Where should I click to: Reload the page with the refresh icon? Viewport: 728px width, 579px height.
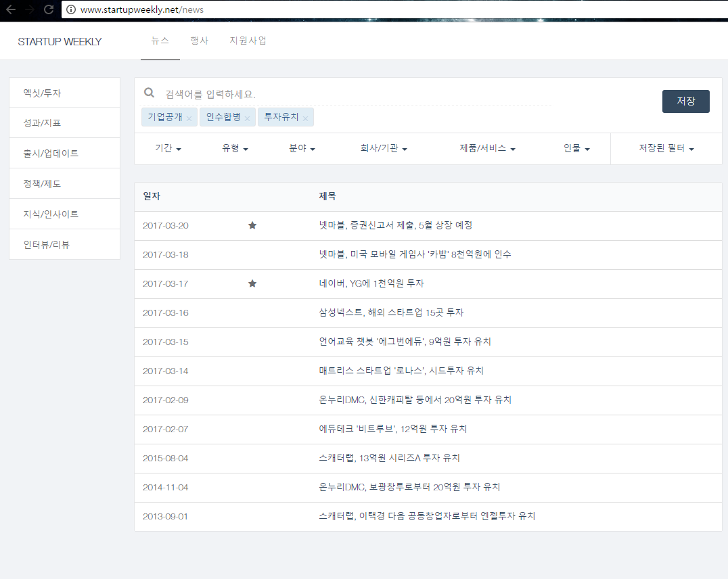coord(49,9)
